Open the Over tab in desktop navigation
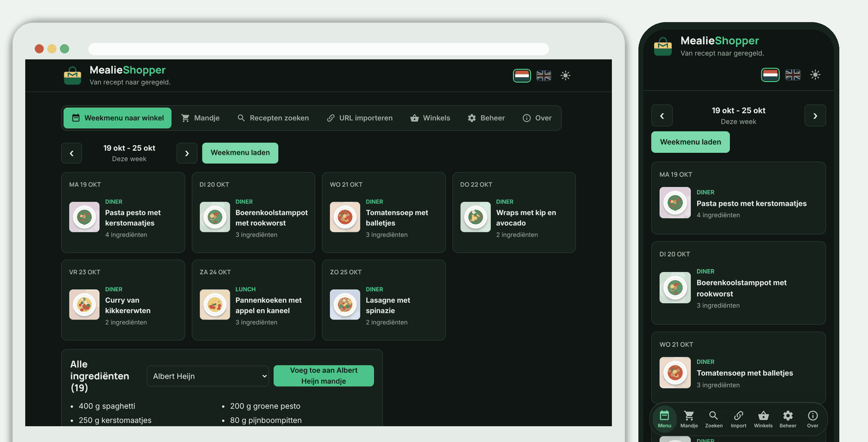This screenshot has height=442, width=868. 537,118
